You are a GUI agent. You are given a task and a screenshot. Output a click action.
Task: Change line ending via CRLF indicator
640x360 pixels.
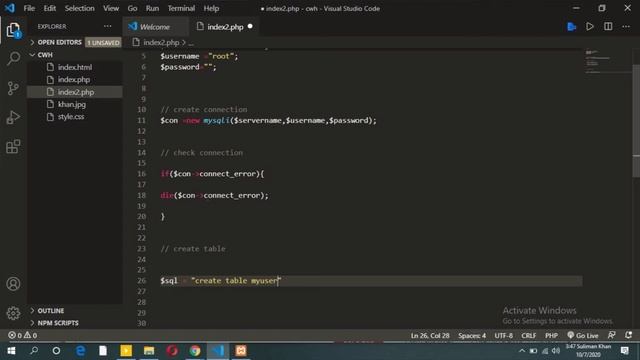pos(529,335)
